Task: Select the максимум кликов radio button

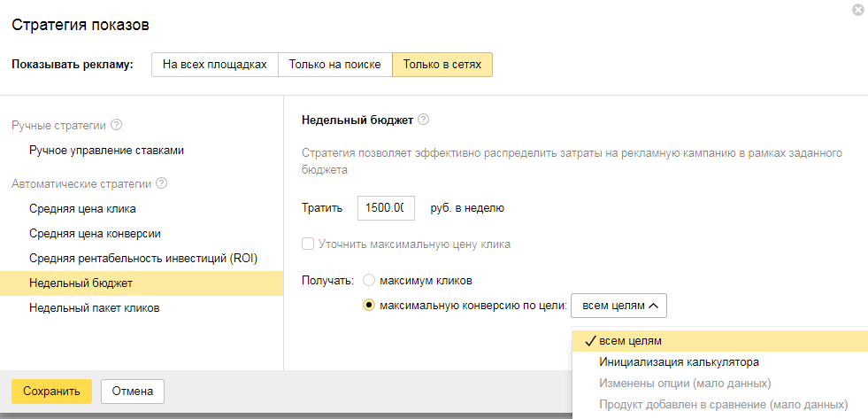Action: [x=369, y=281]
